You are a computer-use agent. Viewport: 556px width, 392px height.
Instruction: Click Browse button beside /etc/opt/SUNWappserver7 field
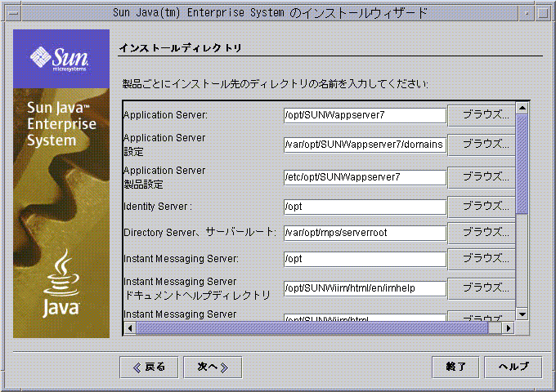click(481, 177)
